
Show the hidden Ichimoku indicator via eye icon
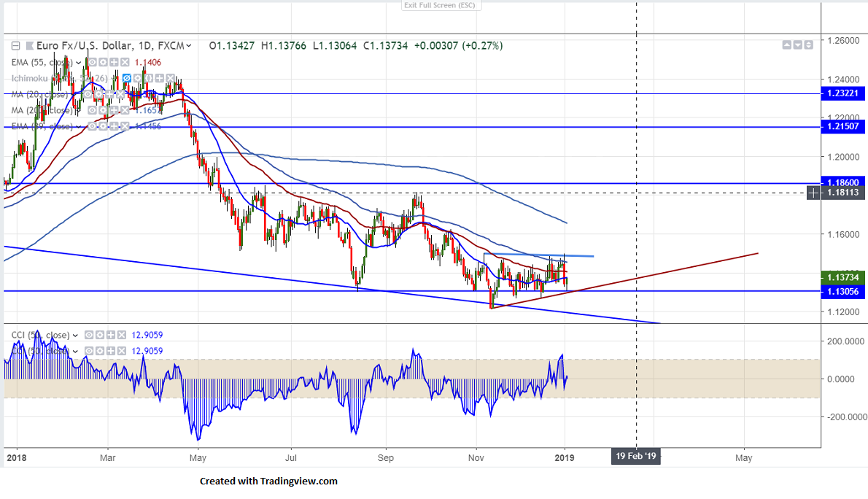coord(127,78)
